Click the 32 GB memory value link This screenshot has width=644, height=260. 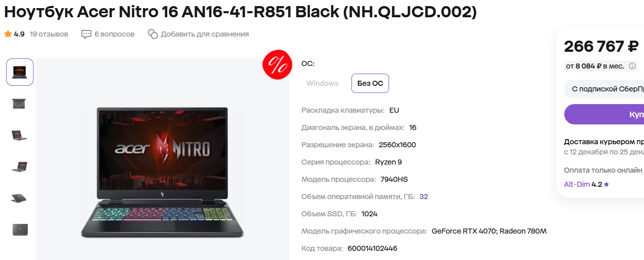point(424,197)
